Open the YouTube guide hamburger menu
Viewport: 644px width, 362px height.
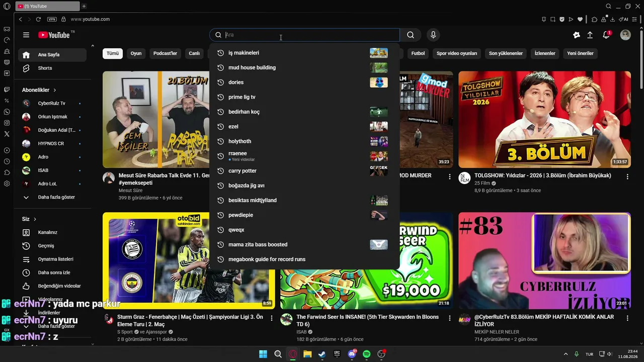[26, 35]
